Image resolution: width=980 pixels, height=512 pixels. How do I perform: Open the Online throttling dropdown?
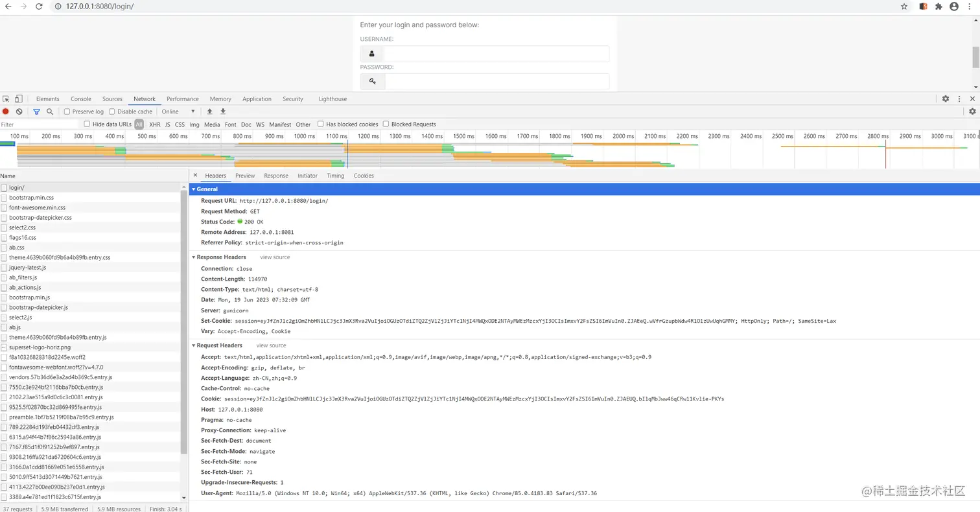178,111
